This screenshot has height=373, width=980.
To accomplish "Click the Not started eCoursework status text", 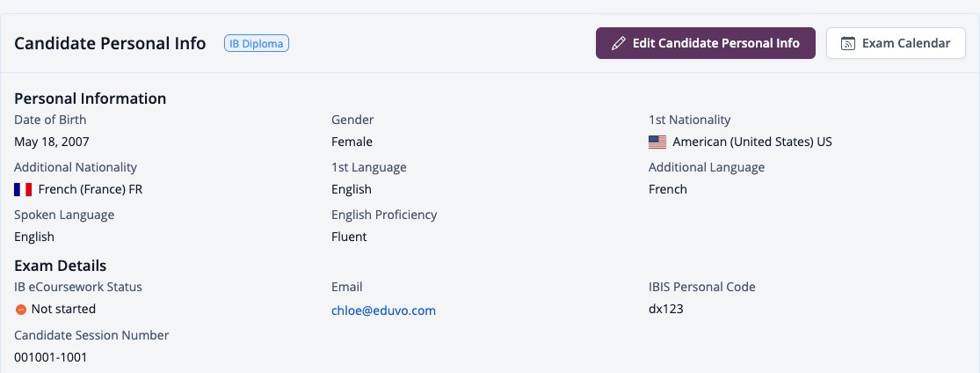I will click(x=63, y=309).
